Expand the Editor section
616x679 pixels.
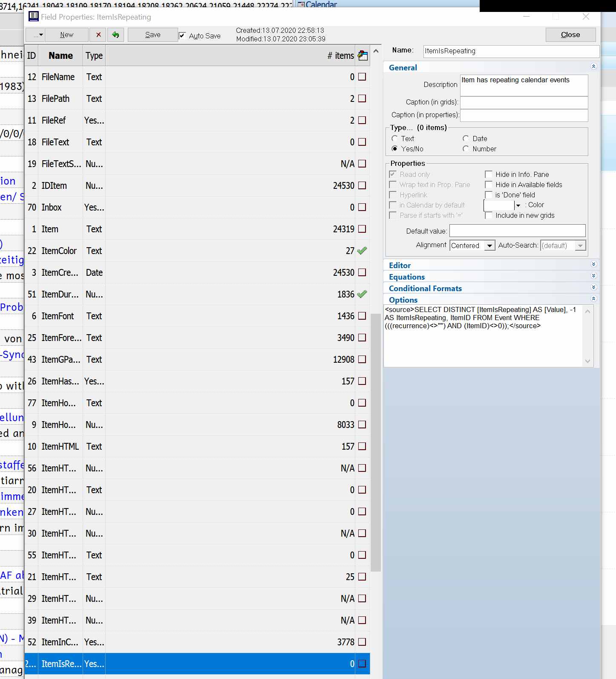[x=593, y=265]
